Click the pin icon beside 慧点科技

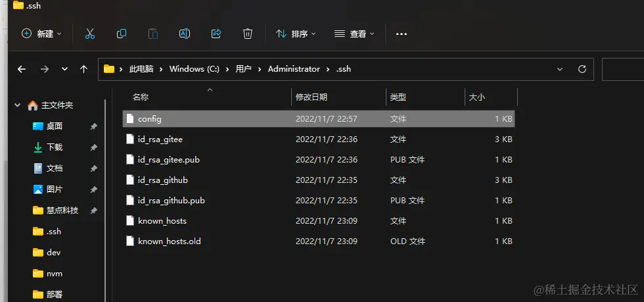pos(93,211)
